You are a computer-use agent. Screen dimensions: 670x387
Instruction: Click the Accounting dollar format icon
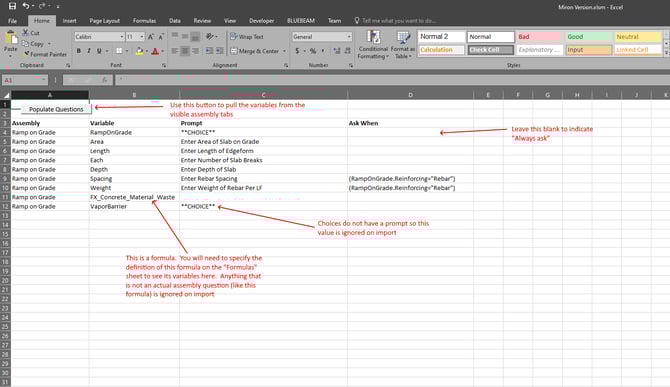(x=297, y=51)
